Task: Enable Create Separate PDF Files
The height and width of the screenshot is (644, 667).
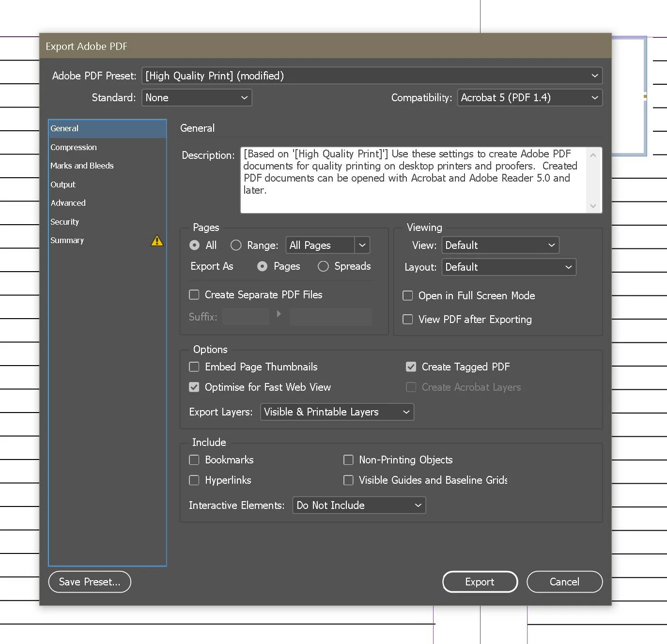Action: point(194,295)
